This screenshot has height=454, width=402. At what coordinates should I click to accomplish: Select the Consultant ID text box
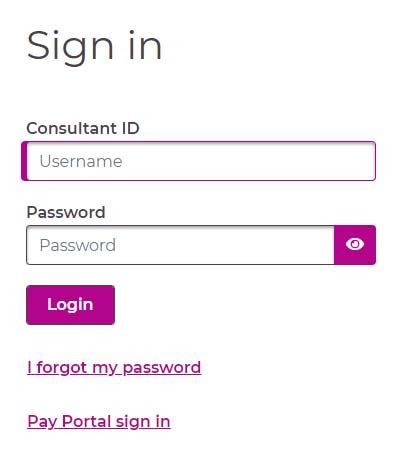tap(199, 161)
